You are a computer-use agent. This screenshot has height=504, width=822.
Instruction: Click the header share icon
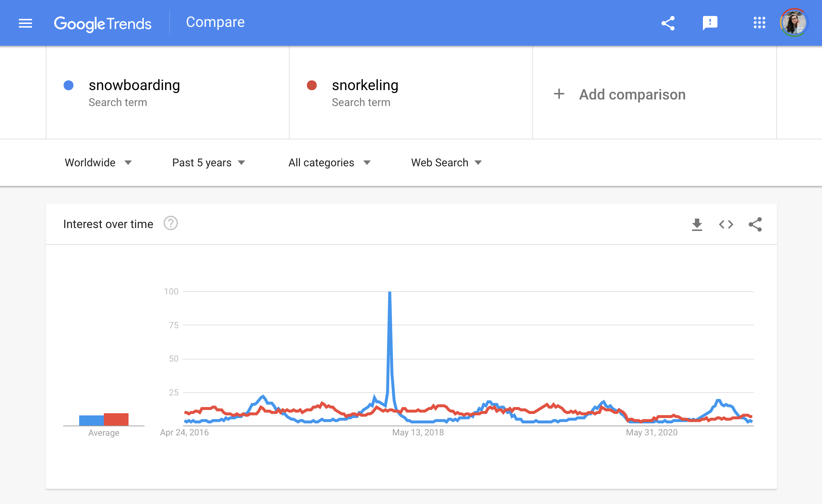[x=668, y=23]
